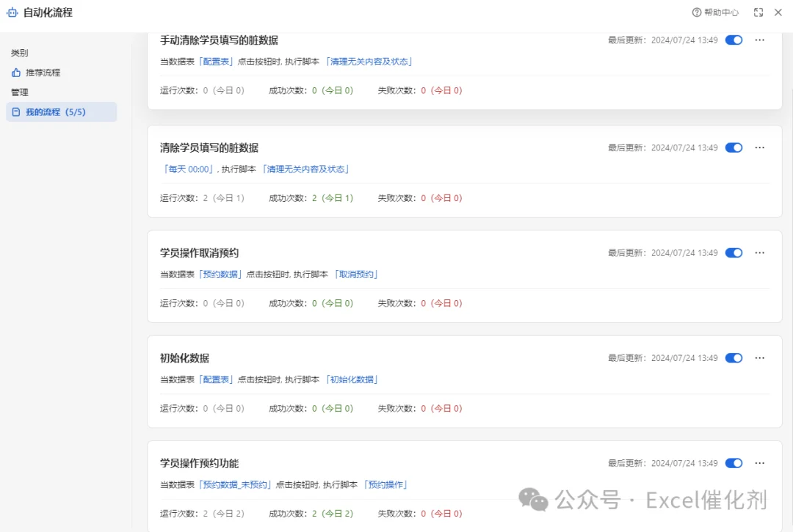Close the 自动化流程 panel
The height and width of the screenshot is (532, 793).
coord(778,12)
